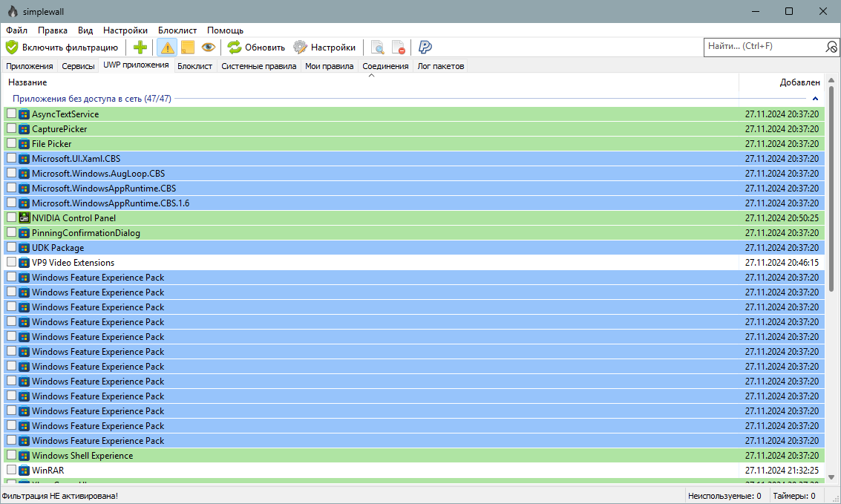
Task: Click the AsyncTextService app icon
Action: point(24,114)
